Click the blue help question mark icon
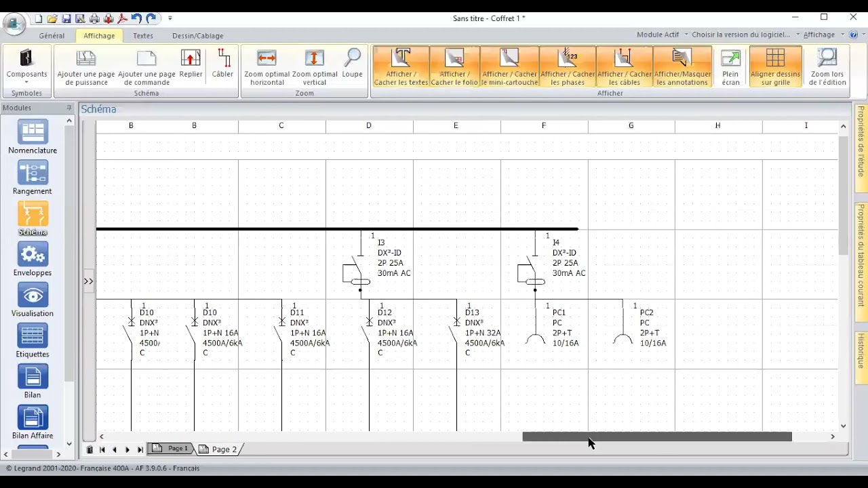 [854, 35]
